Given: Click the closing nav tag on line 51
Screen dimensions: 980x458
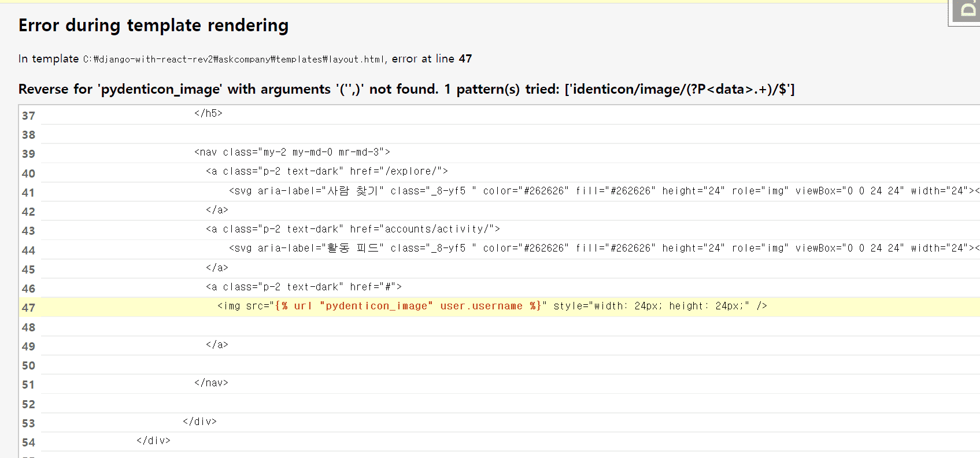Looking at the screenshot, I should click(x=211, y=383).
